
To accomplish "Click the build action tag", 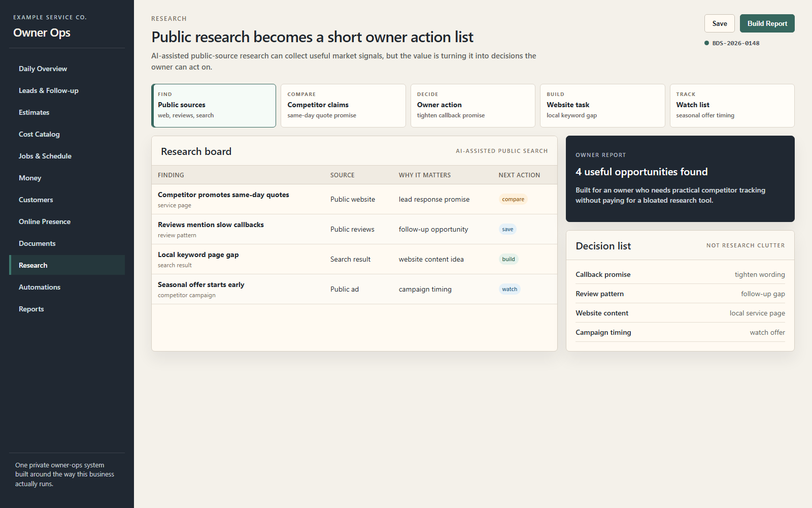I will [x=509, y=259].
